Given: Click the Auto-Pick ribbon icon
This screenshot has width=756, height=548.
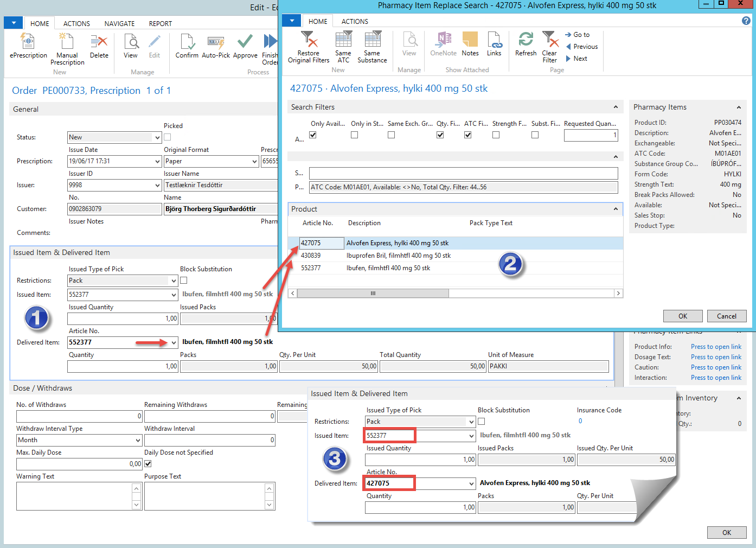Looking at the screenshot, I should point(216,42).
